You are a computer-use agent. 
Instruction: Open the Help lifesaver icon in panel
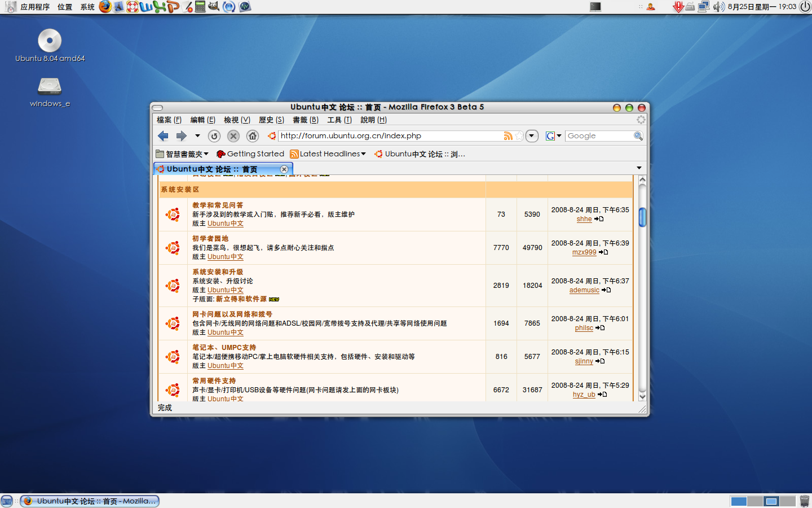point(133,7)
